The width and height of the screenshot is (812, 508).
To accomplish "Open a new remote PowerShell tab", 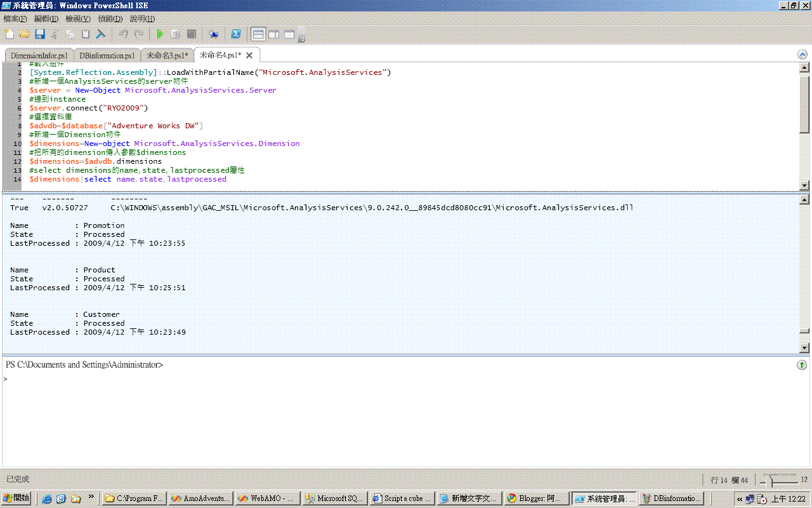I will tap(214, 34).
